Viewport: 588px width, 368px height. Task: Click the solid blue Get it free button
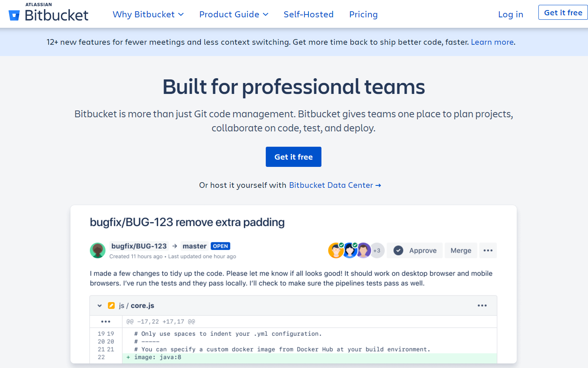294,157
